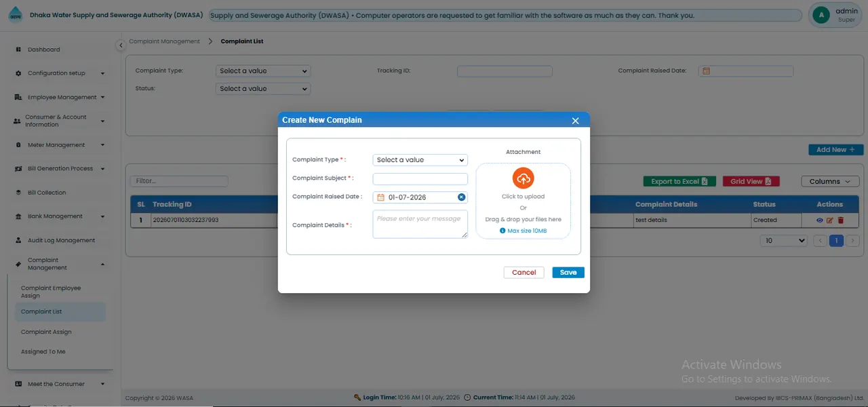Open the Complaint Type filter dropdown

pos(263,71)
